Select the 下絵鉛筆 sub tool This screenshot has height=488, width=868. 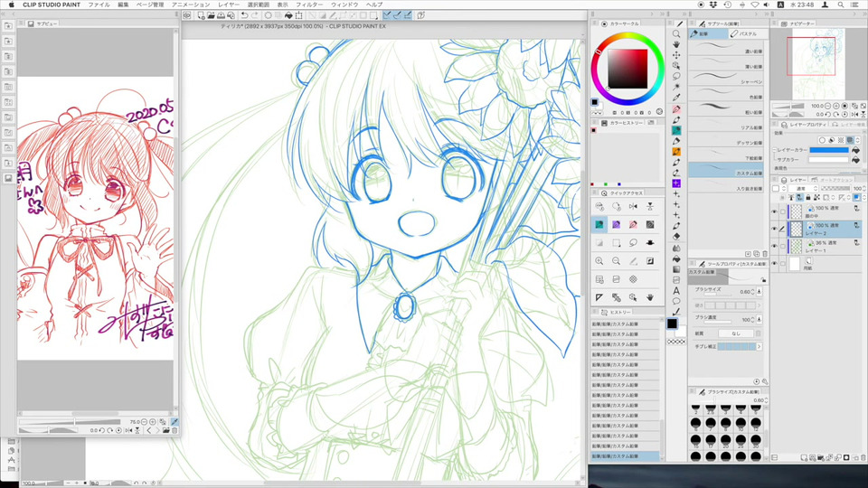726,154
